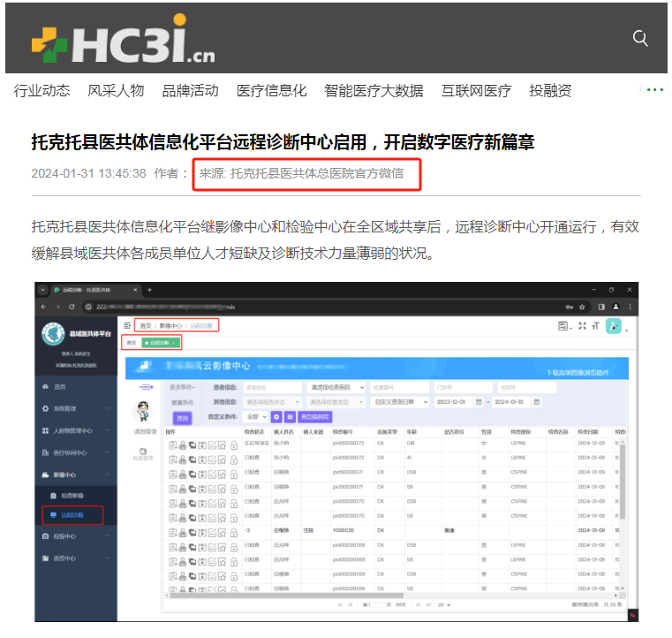This screenshot has width=672, height=638.
Task: Collapse sidebar with the hamburger icon
Action: tap(127, 325)
